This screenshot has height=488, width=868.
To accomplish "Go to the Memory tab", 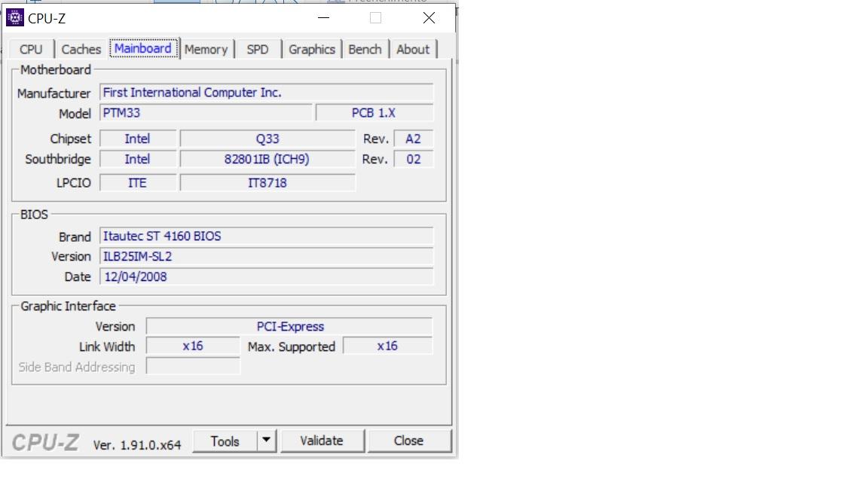I will click(206, 49).
